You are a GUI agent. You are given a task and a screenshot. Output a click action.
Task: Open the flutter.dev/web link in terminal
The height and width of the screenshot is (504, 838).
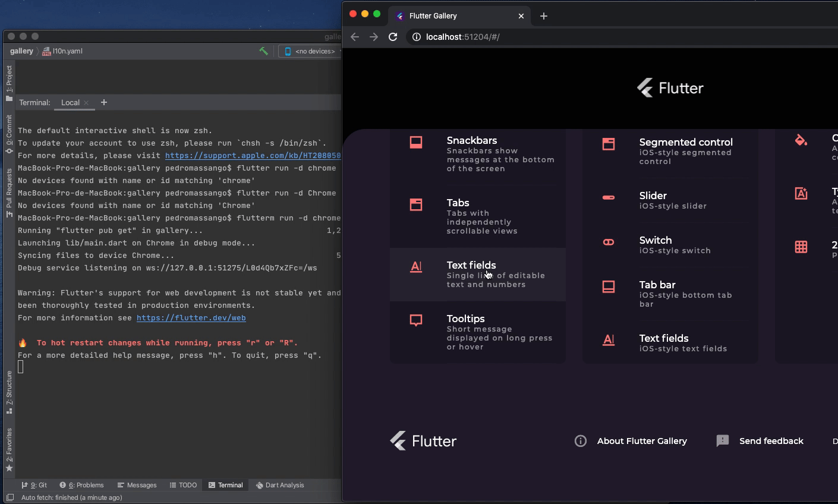pos(191,318)
